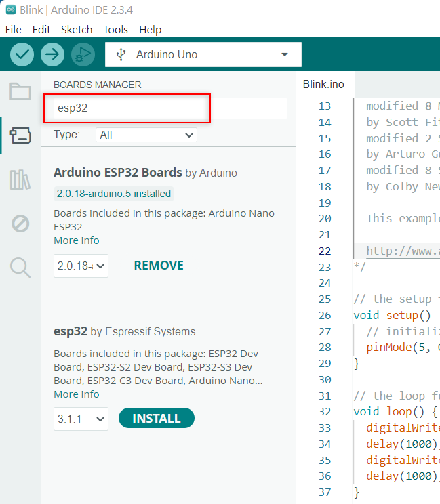The height and width of the screenshot is (504, 440).
Task: Open the 3.1.1 version dropdown
Action: pyautogui.click(x=81, y=419)
